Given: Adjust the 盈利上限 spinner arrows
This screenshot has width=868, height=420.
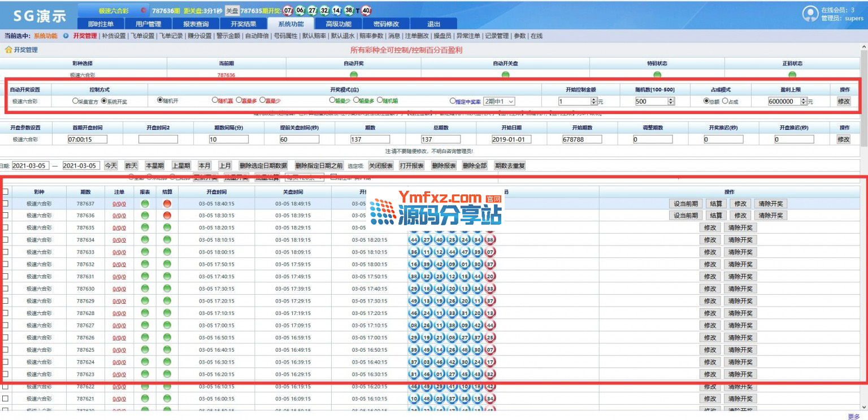Looking at the screenshot, I should pos(804,102).
